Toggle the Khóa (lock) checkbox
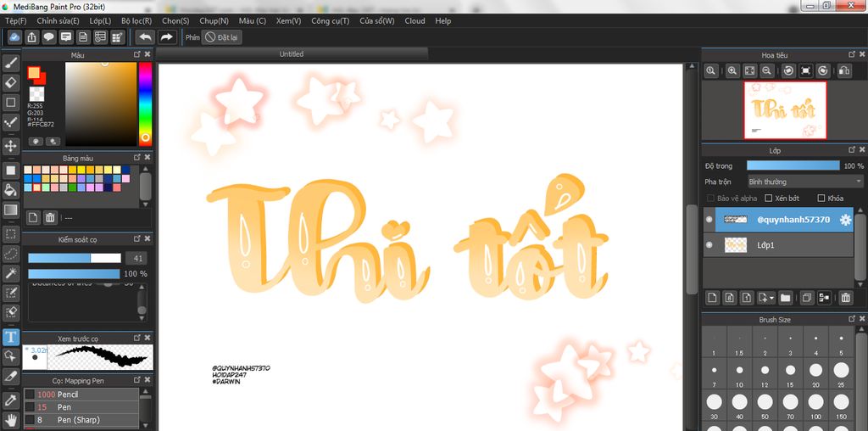The height and width of the screenshot is (431, 868). (x=821, y=198)
